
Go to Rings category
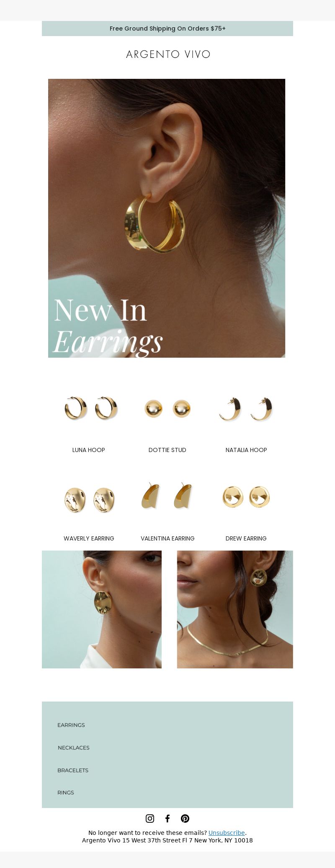click(66, 793)
